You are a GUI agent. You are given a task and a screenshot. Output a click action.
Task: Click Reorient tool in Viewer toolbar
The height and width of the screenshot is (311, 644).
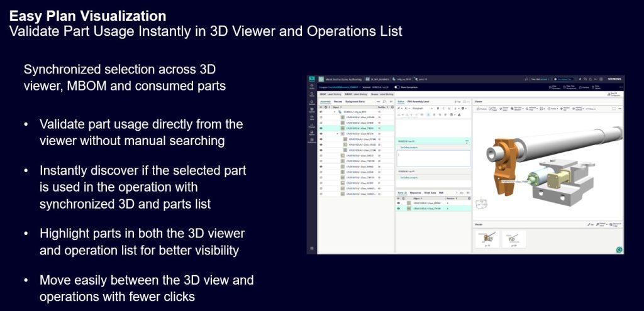click(x=565, y=109)
